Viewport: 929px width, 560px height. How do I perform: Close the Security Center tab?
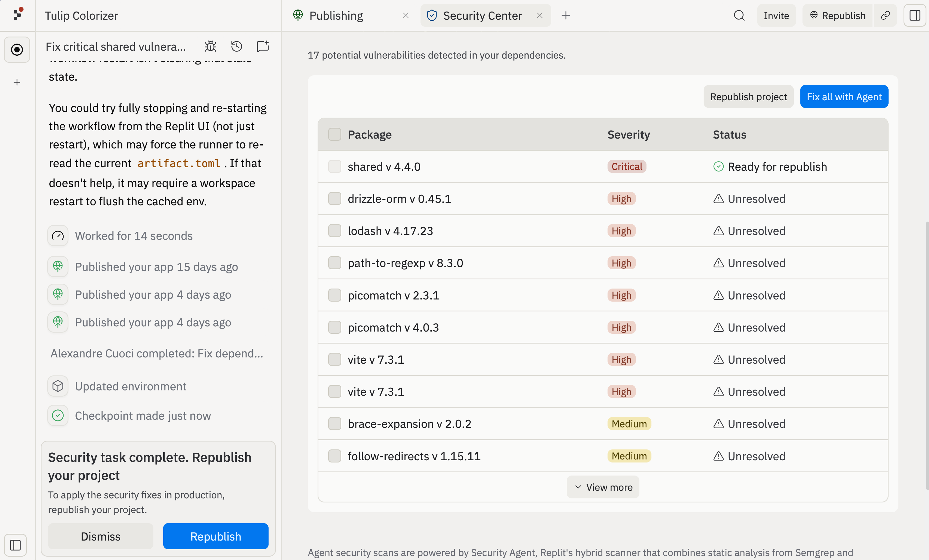pyautogui.click(x=539, y=15)
